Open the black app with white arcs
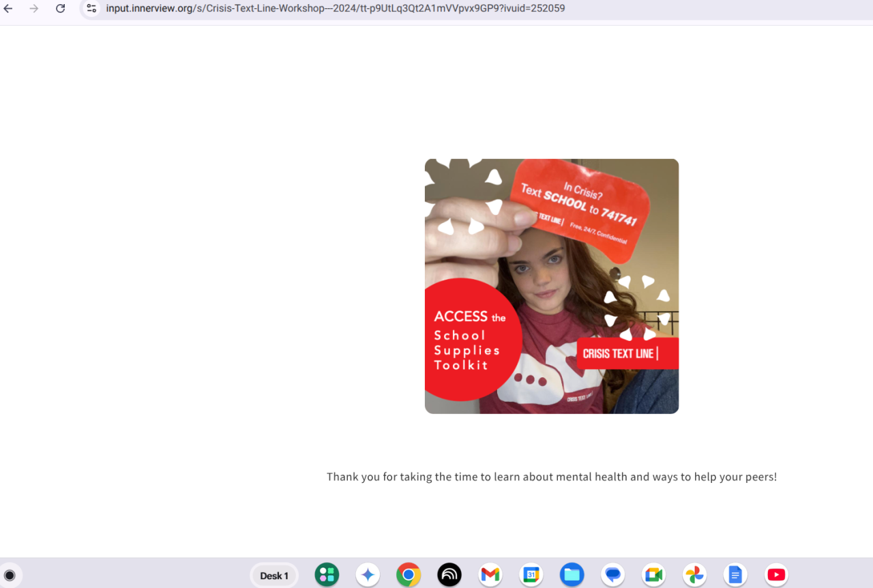 [x=449, y=575]
